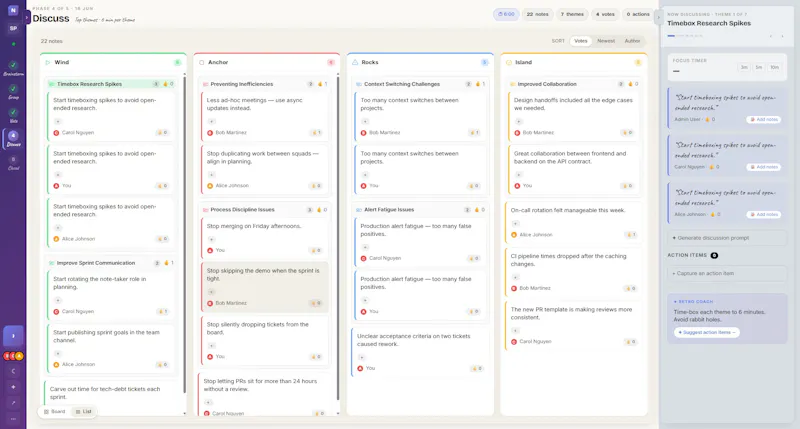The height and width of the screenshot is (429, 800).
Task: Click the Wind column play icon
Action: point(48,62)
